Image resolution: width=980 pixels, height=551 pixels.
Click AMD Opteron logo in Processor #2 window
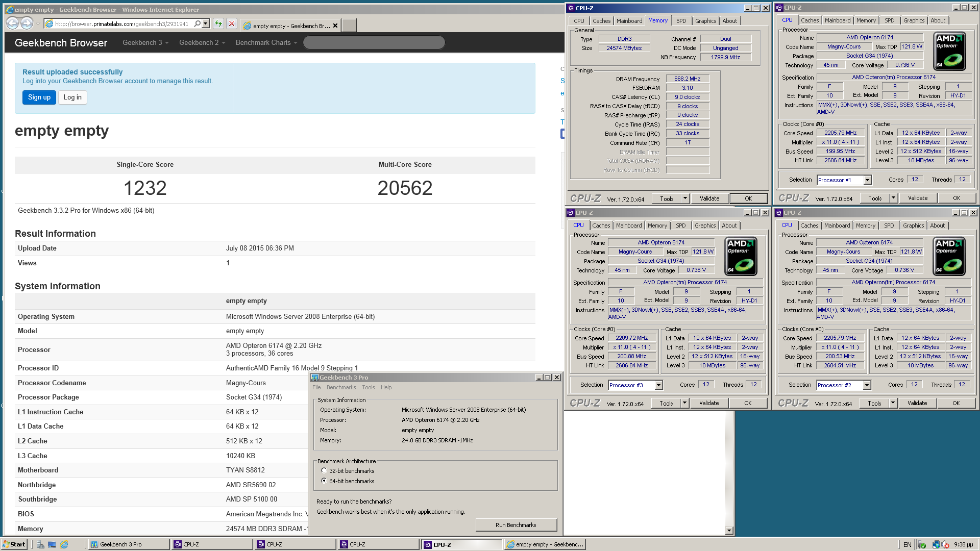949,256
